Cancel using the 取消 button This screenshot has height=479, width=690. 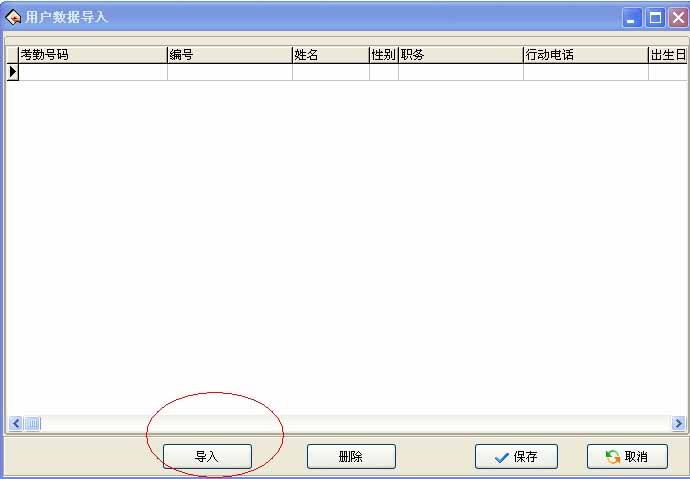pyautogui.click(x=627, y=456)
